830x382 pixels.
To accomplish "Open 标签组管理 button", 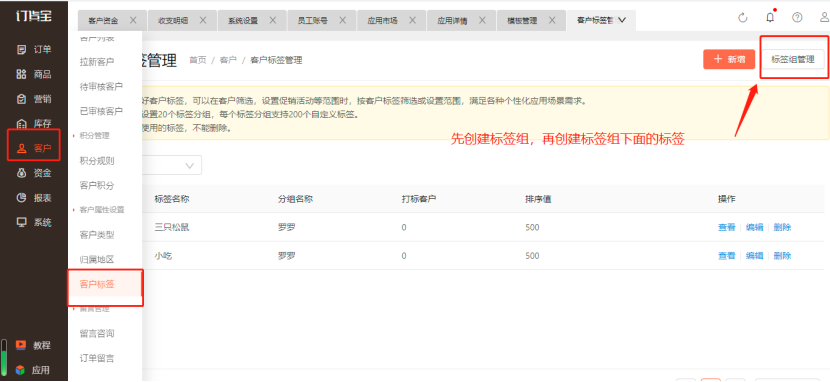I will (x=792, y=59).
